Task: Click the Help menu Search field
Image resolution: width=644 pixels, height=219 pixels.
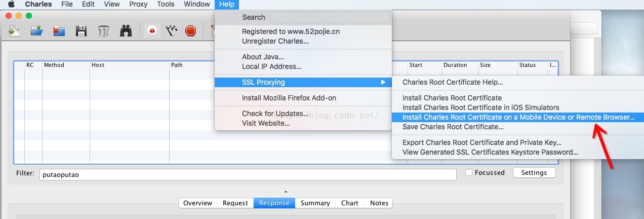Action: [330, 17]
